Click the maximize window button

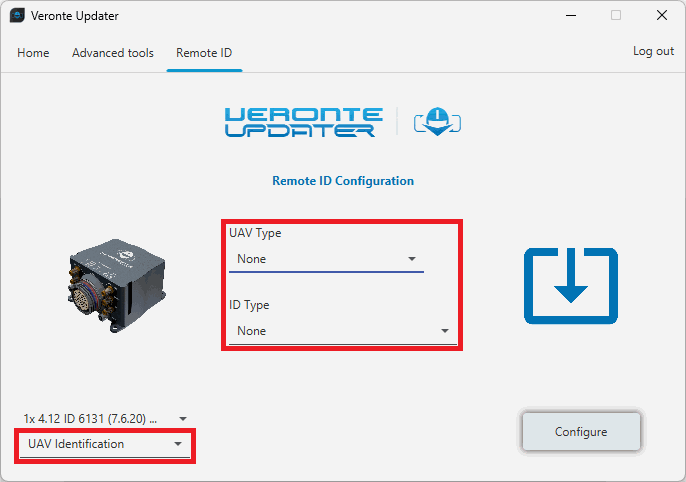pyautogui.click(x=616, y=16)
